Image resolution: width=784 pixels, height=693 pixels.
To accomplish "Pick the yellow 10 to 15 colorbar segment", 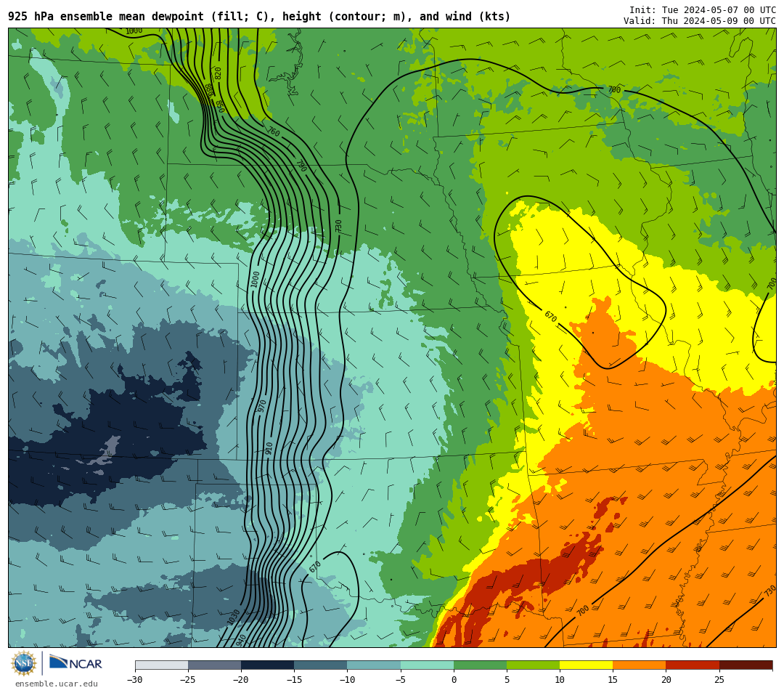I will 586,665.
